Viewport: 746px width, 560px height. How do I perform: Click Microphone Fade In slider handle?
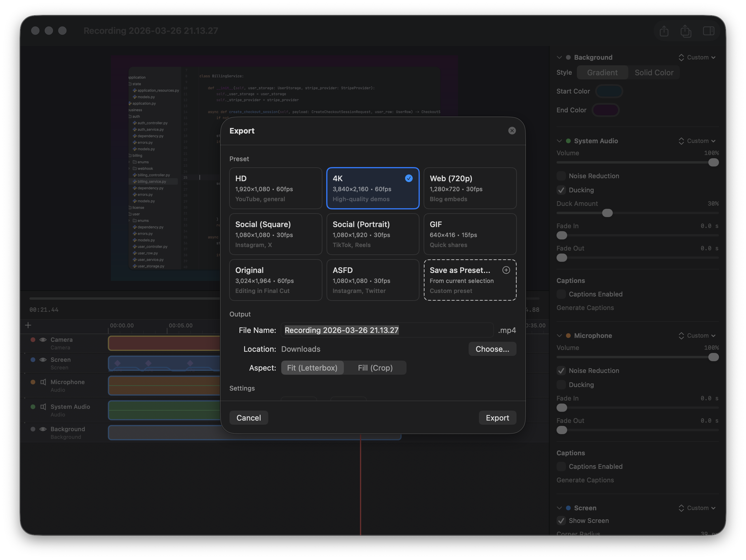pos(562,407)
